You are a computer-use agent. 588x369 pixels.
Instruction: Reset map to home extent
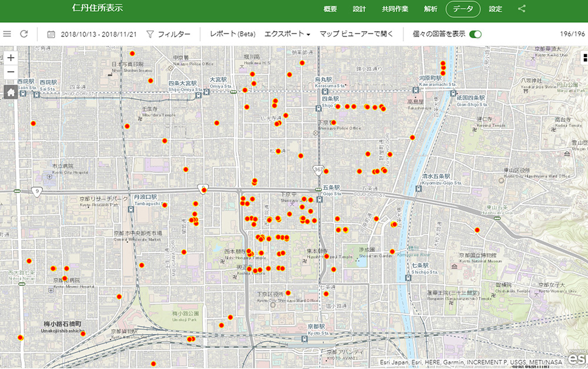click(x=11, y=92)
